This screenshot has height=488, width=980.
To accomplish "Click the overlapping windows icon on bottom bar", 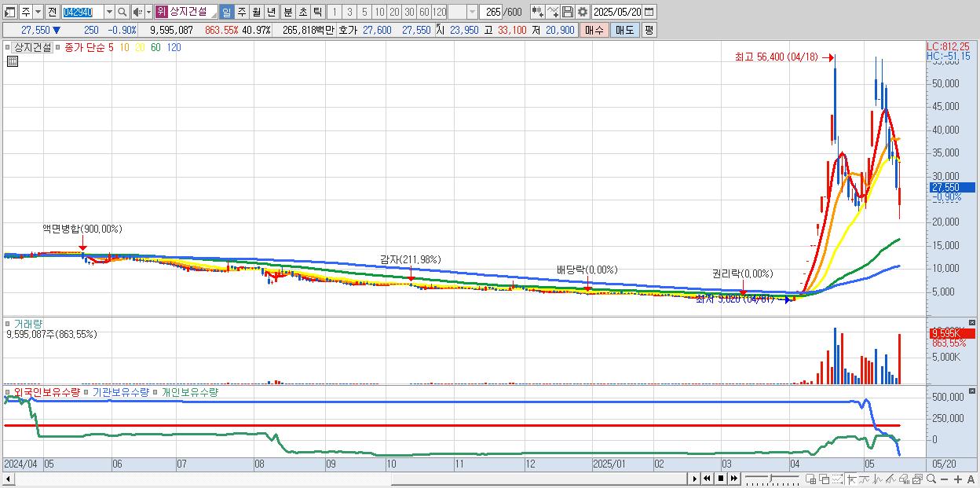I will 824,479.
